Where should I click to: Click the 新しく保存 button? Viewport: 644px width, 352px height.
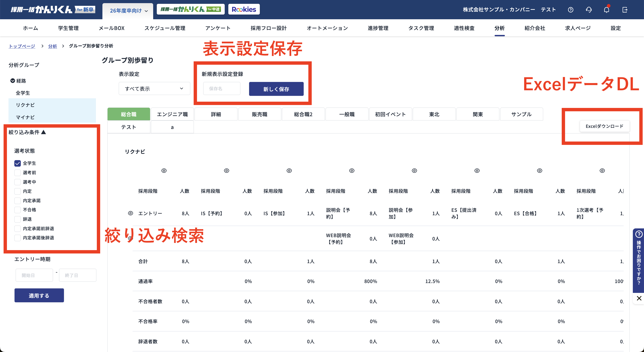click(276, 89)
